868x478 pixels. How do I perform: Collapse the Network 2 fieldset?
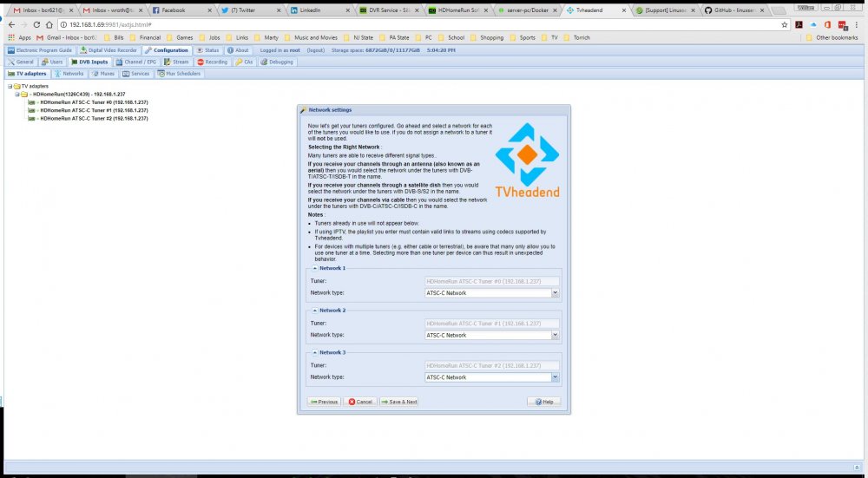point(315,311)
